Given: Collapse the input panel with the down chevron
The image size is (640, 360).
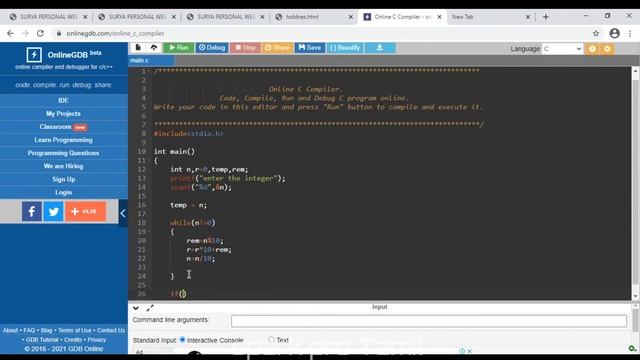Looking at the screenshot, I should tap(136, 308).
